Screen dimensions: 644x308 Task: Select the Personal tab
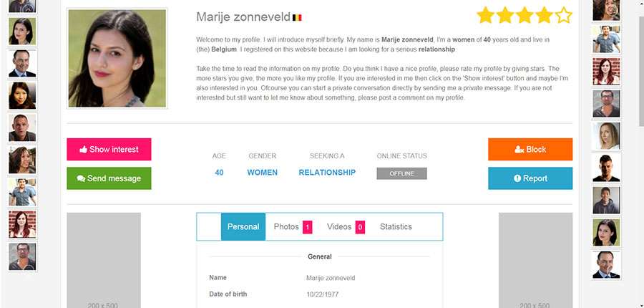[243, 227]
